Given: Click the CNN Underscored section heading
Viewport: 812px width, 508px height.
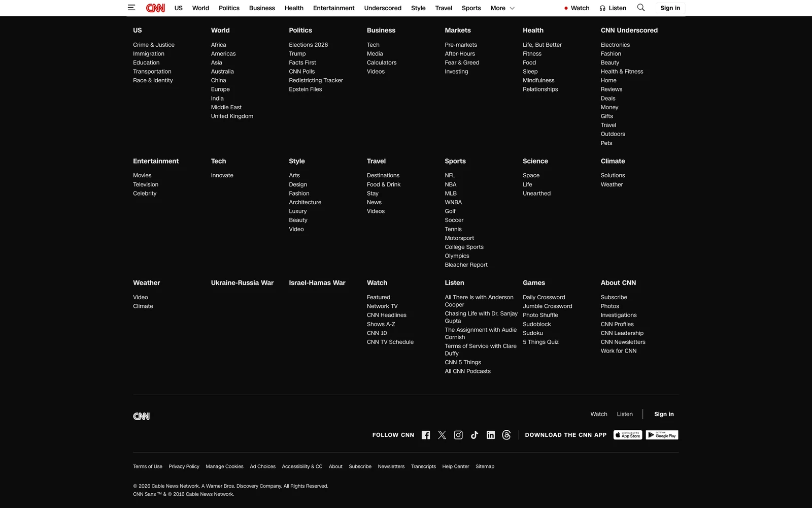Looking at the screenshot, I should click(x=629, y=30).
